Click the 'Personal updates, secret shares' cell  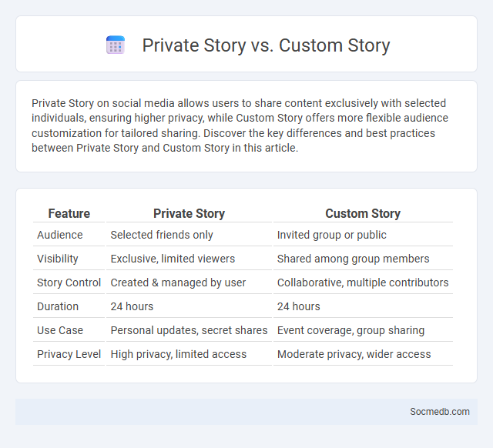(x=189, y=330)
